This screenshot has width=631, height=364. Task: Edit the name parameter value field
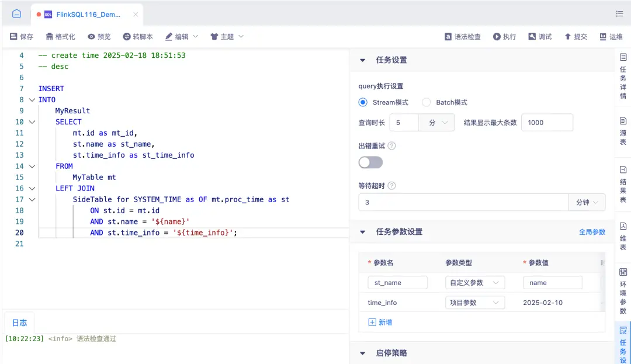point(553,283)
